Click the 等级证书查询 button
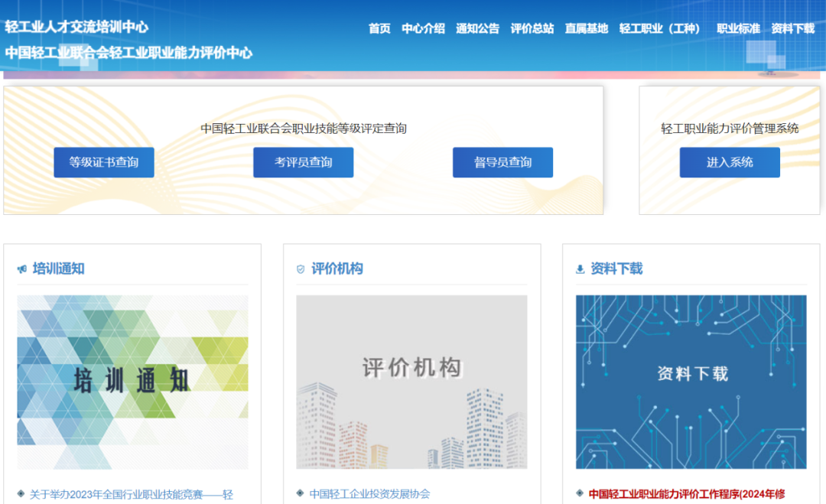Viewport: 826px width, 504px height. (103, 162)
